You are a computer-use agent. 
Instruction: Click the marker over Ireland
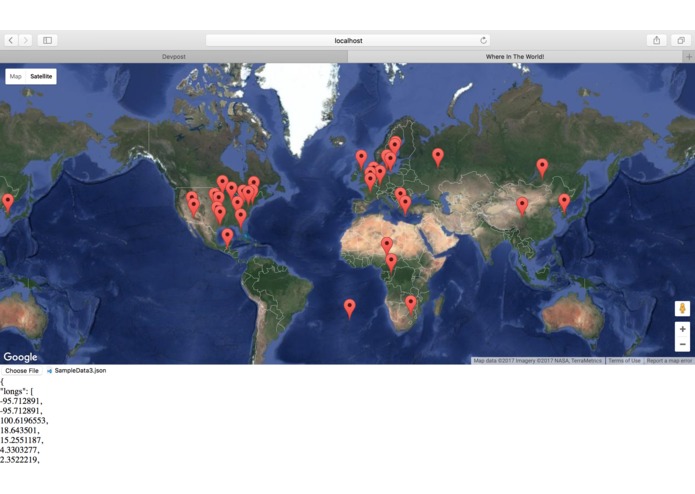pyautogui.click(x=362, y=159)
